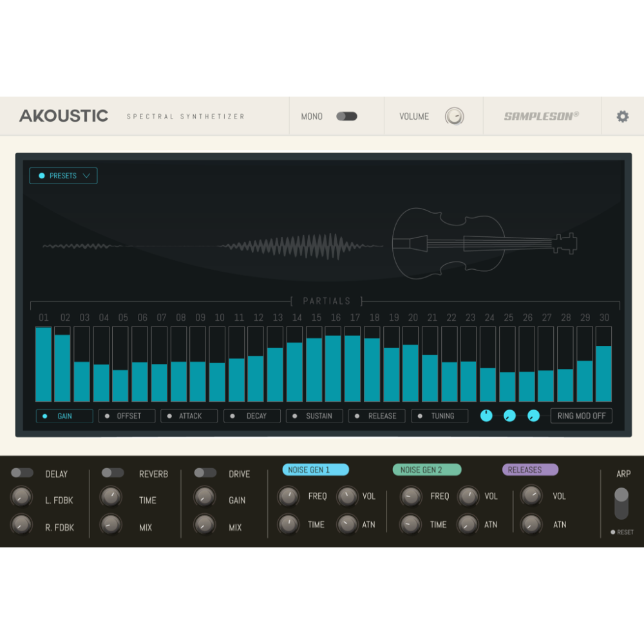This screenshot has height=644, width=644.
Task: Select the SUSTAIN partials tab
Action: (314, 416)
